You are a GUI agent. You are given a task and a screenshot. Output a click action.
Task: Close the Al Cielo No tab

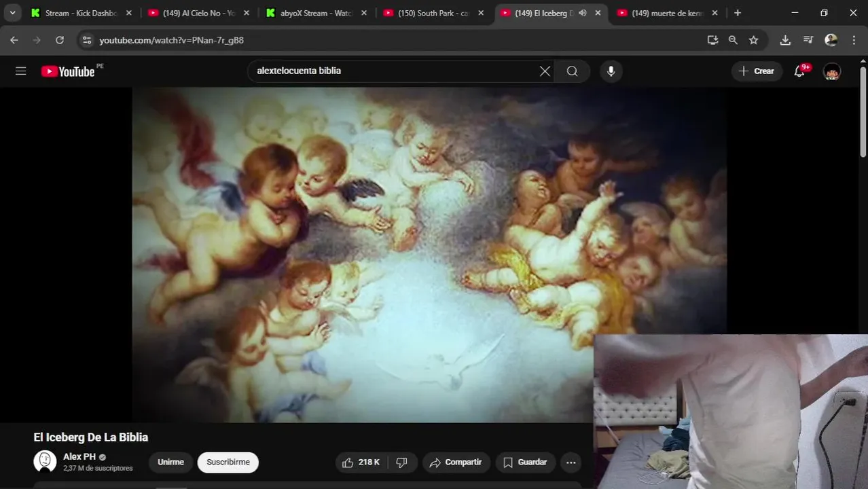click(247, 13)
